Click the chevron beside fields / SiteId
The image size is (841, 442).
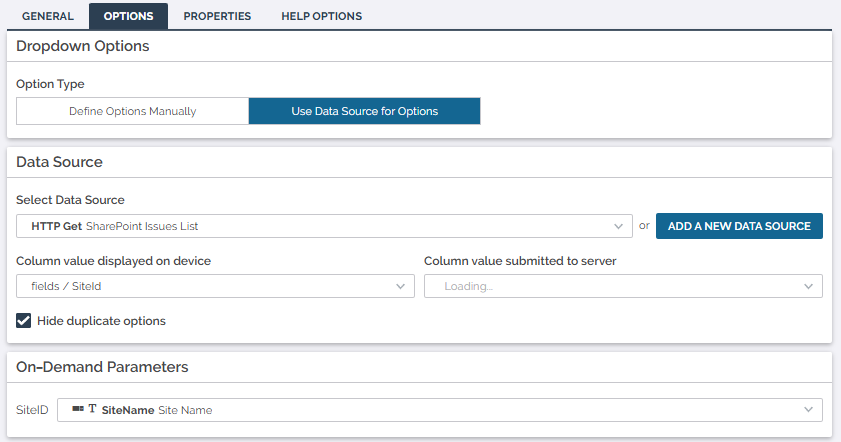tap(401, 287)
